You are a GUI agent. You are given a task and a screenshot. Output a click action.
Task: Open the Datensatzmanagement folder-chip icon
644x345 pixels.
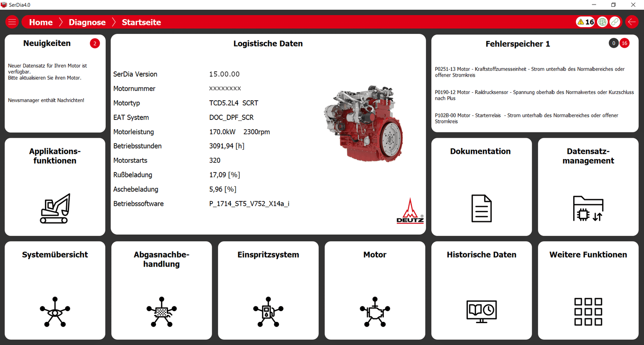(x=588, y=207)
